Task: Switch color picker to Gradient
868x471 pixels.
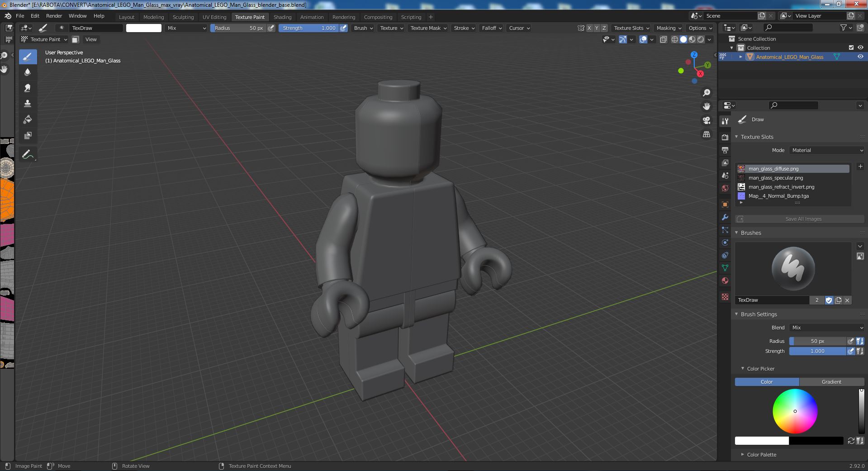Action: (x=832, y=382)
